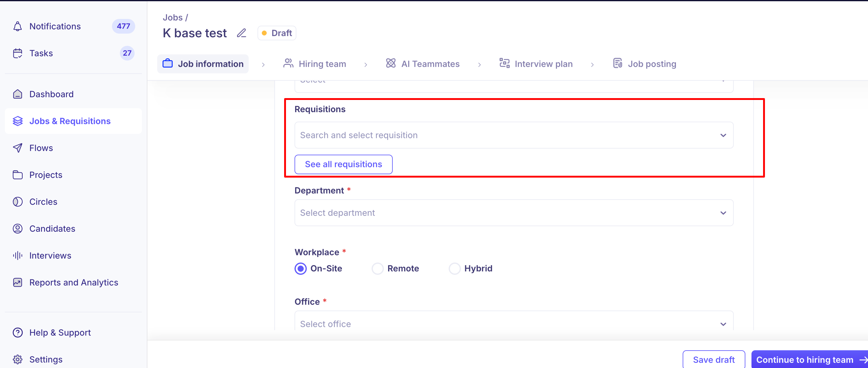Screen dimensions: 868x368
Task: Click the Interviews waveform icon
Action: 17,256
